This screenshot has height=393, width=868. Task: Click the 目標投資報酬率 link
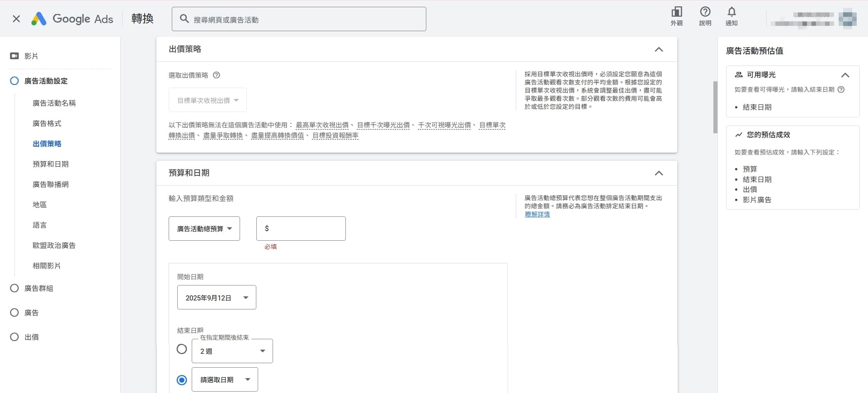tap(335, 136)
